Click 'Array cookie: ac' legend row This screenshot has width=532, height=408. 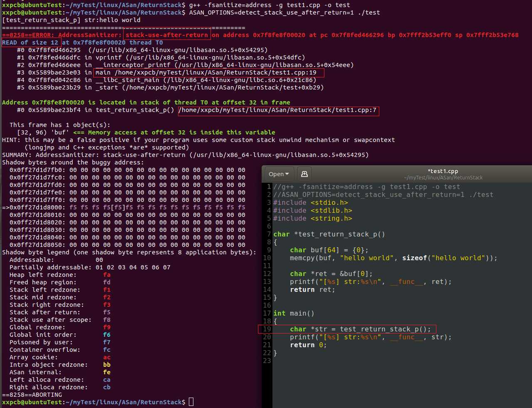pos(60,357)
